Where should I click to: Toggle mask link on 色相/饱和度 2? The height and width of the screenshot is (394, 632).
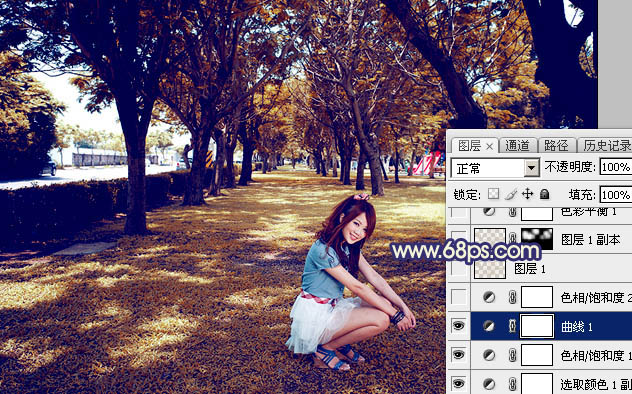click(x=512, y=297)
